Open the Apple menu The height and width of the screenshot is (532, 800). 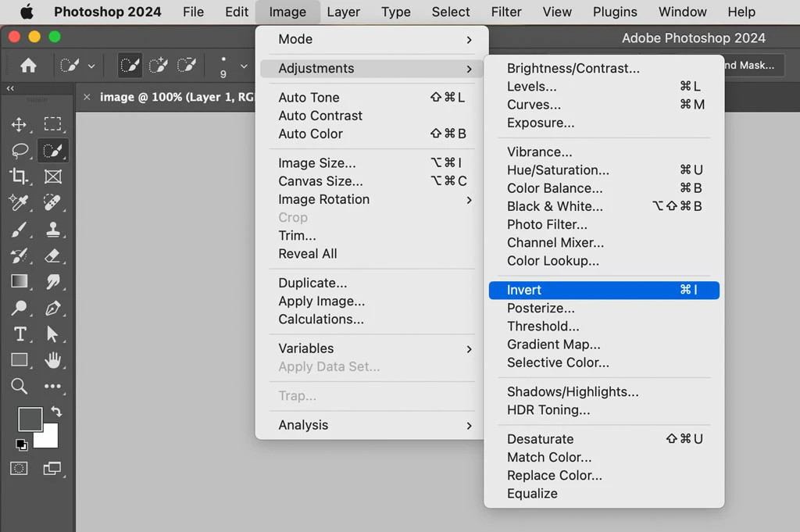click(27, 12)
